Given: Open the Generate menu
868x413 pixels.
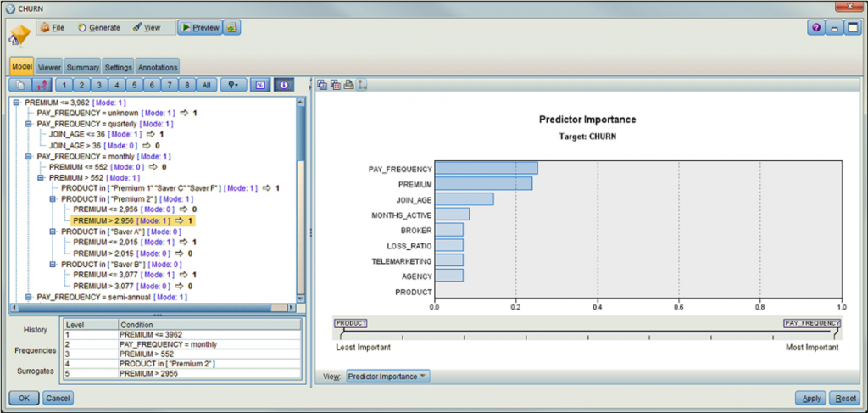Looking at the screenshot, I should point(99,28).
